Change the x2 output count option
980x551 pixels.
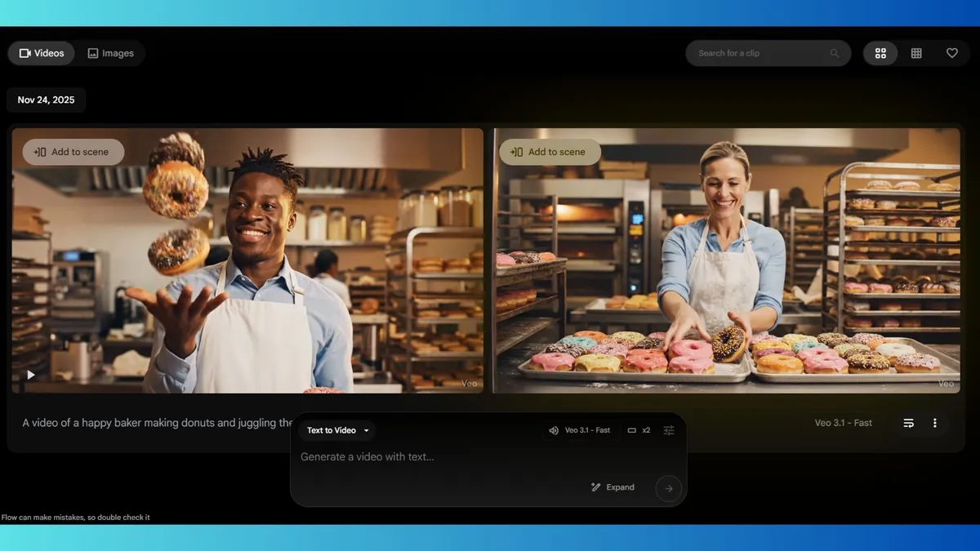click(639, 430)
